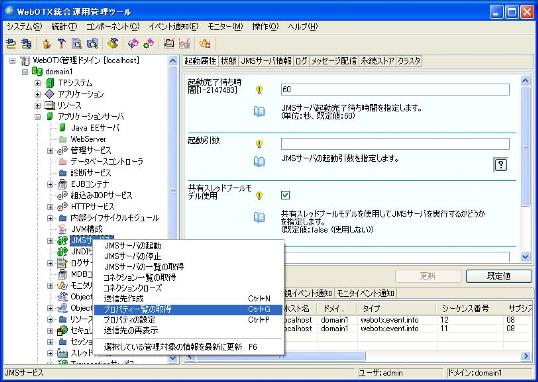Screen dimensions: 538x382
Task: Click the printer-like toolbar icon
Action: (x=169, y=44)
